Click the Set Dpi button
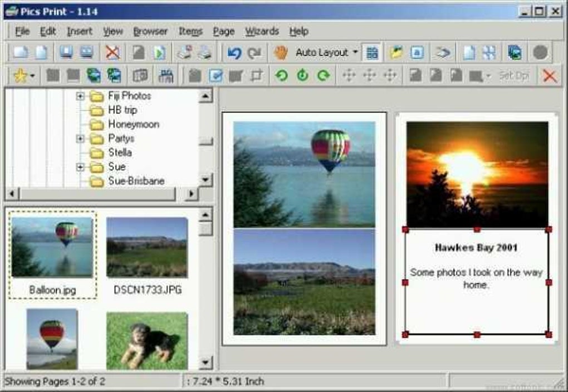The image size is (568, 392). click(514, 76)
